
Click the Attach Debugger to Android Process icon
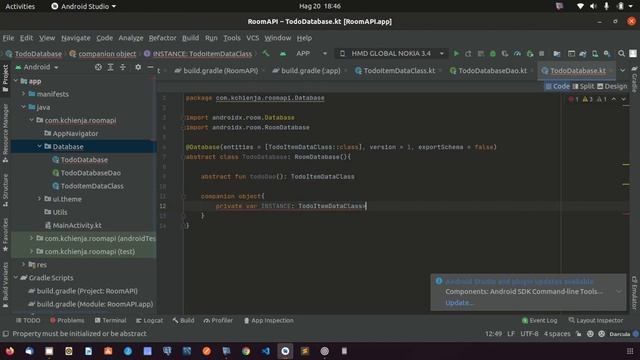(530, 53)
